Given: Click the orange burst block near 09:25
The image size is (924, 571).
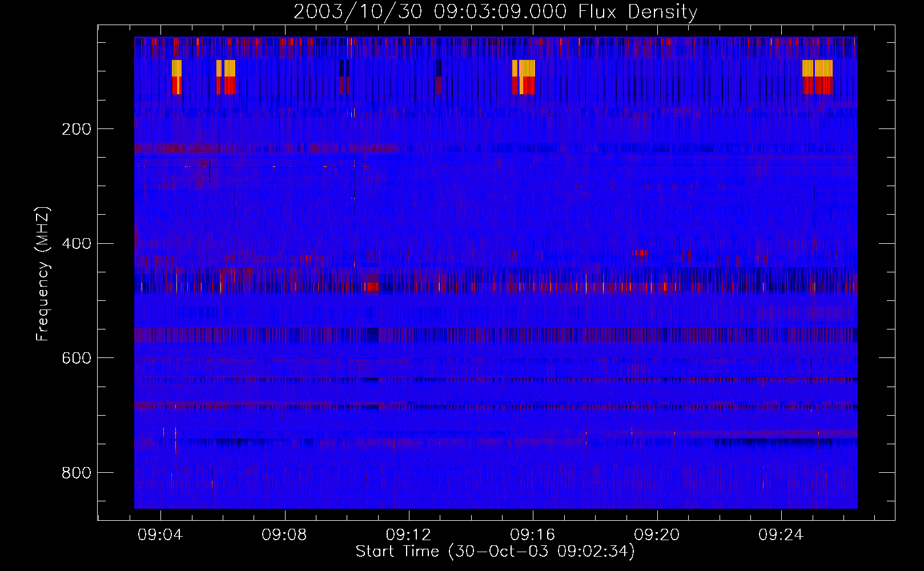Looking at the screenshot, I should pos(817,69).
